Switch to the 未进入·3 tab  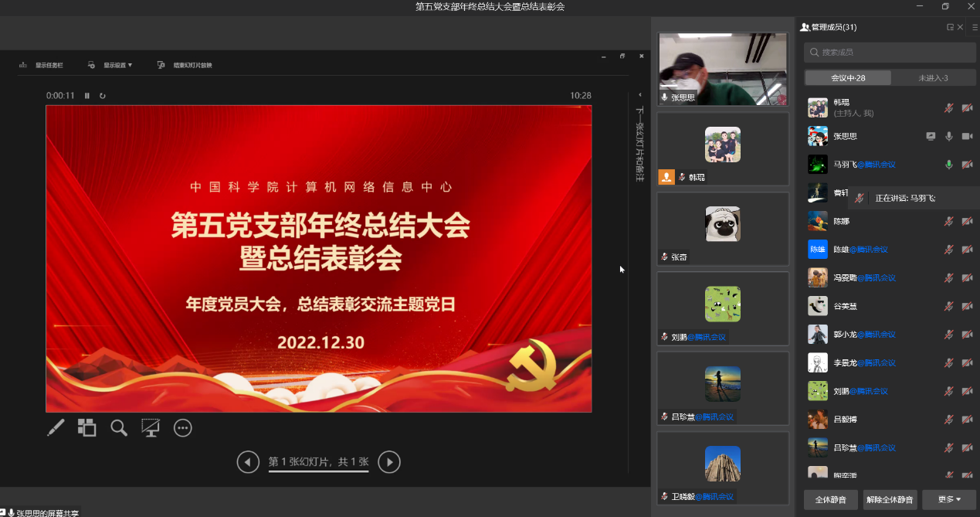[x=933, y=78]
